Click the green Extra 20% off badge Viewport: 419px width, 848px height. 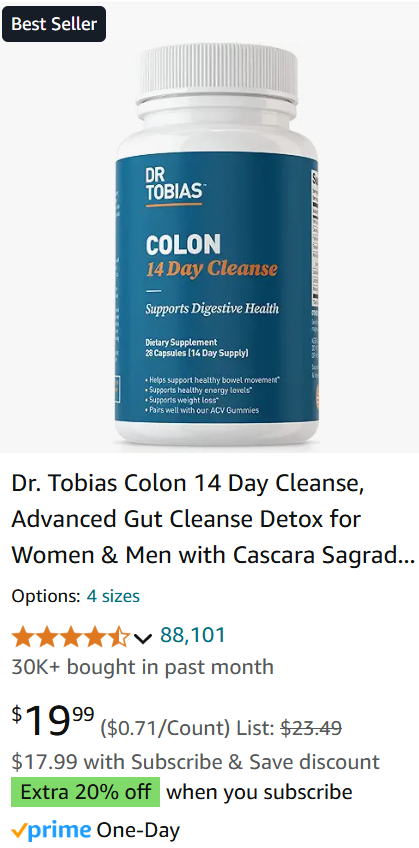[x=85, y=792]
